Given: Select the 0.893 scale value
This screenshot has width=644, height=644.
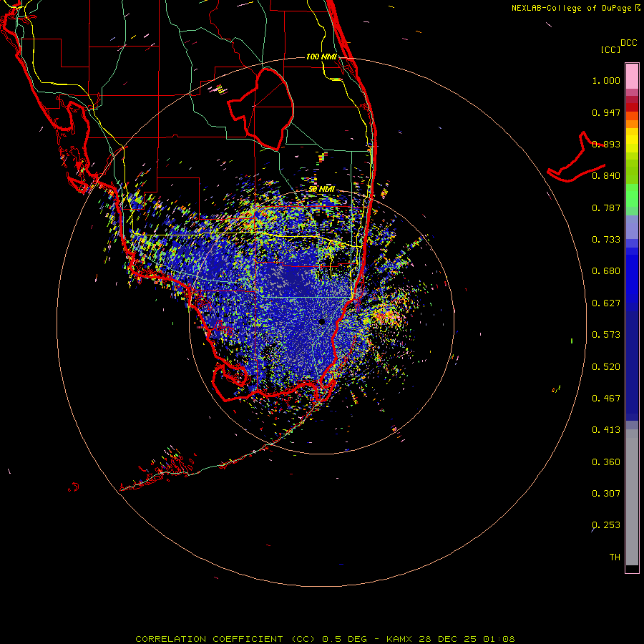Looking at the screenshot, I should (x=606, y=144).
